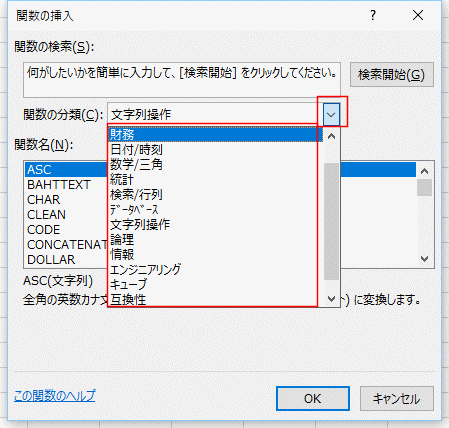Image resolution: width=449 pixels, height=428 pixels.
Task: Click the キャンセル button
Action: (x=397, y=399)
